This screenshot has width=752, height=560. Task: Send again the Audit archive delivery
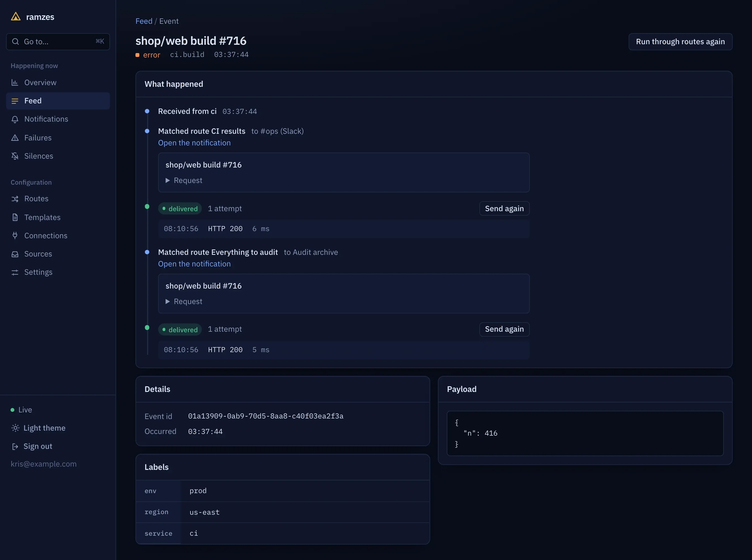click(504, 329)
